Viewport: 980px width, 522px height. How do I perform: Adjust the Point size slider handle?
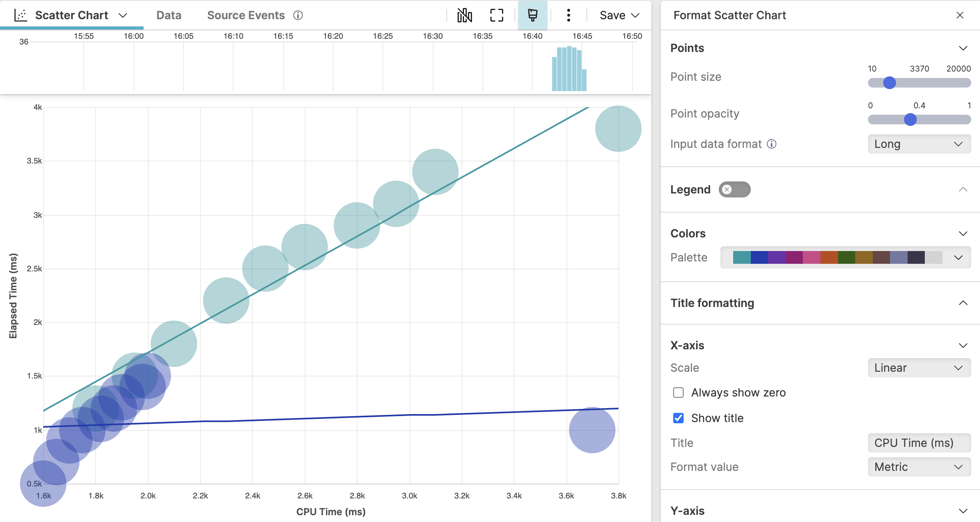coord(889,83)
